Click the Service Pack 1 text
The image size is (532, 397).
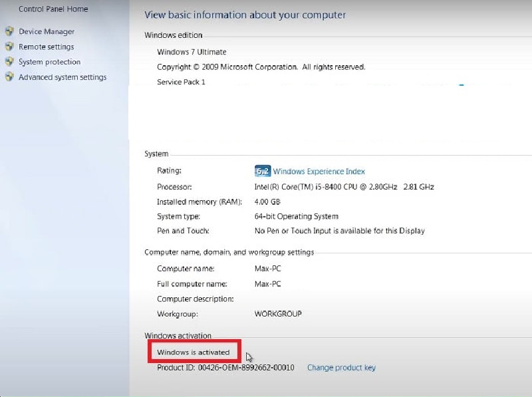181,82
